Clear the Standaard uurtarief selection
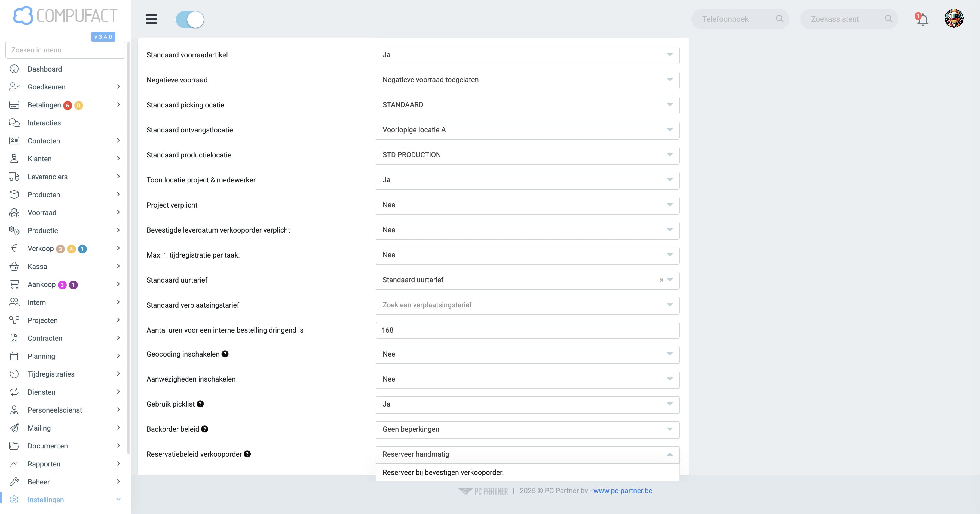The width and height of the screenshot is (980, 514). (661, 280)
